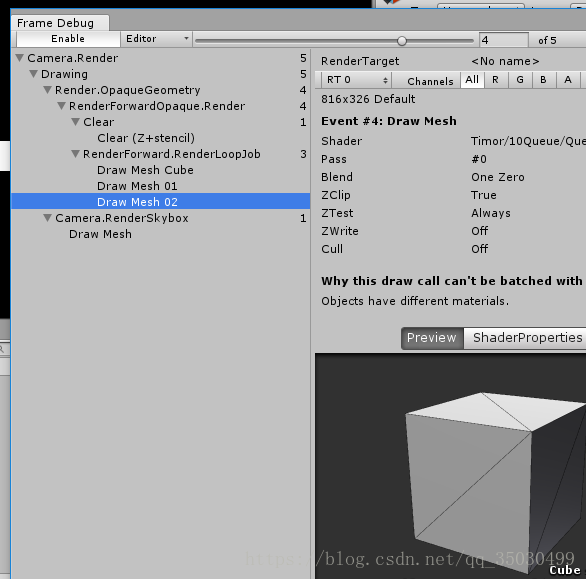The height and width of the screenshot is (579, 586).
Task: Collapse the RenderForwardOpaque.Render node
Action: 62,106
